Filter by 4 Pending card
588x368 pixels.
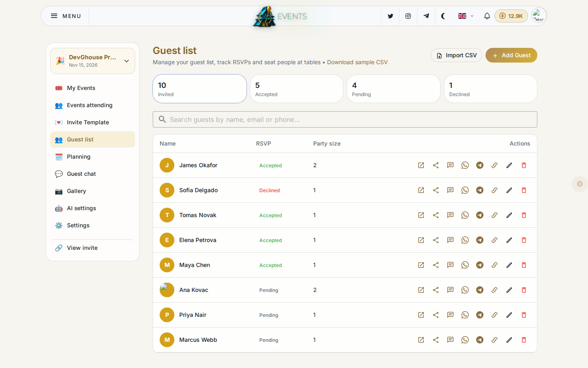[394, 89]
